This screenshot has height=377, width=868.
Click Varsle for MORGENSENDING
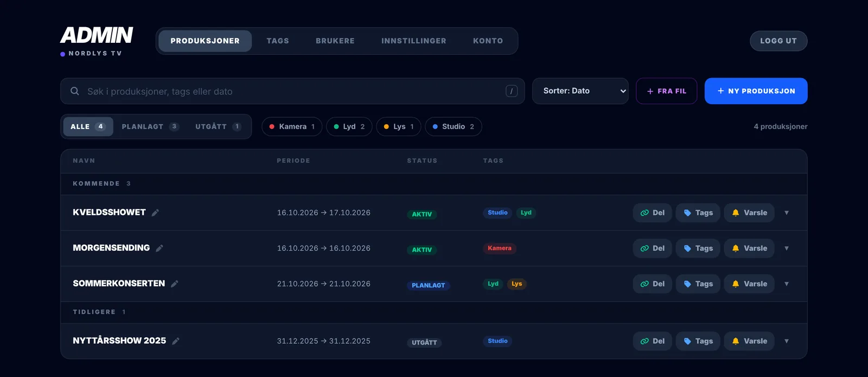click(749, 248)
